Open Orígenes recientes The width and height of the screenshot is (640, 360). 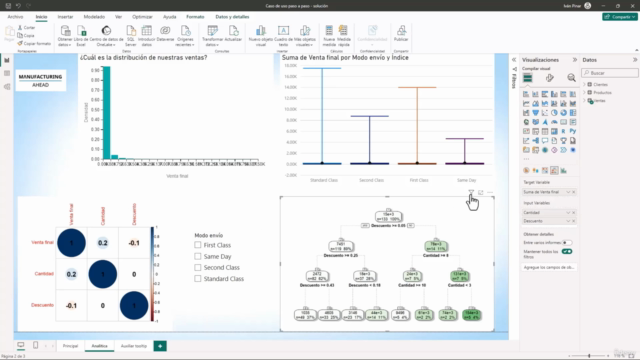pyautogui.click(x=185, y=35)
